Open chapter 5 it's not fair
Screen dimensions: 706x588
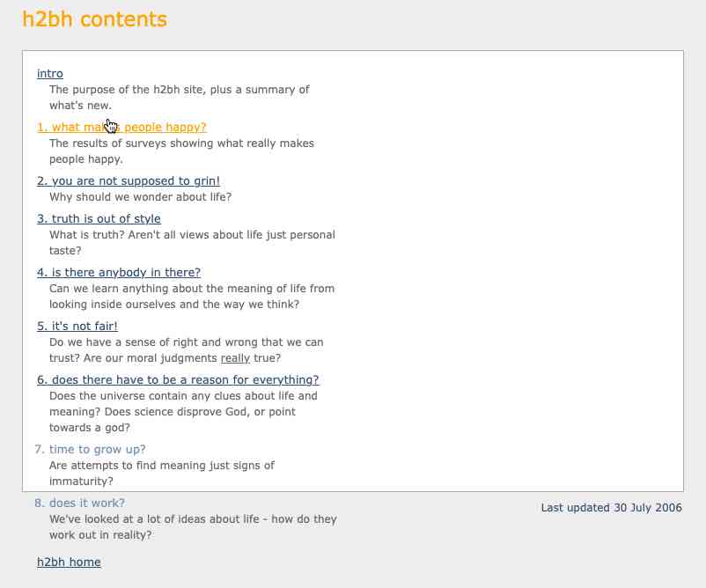[77, 327]
